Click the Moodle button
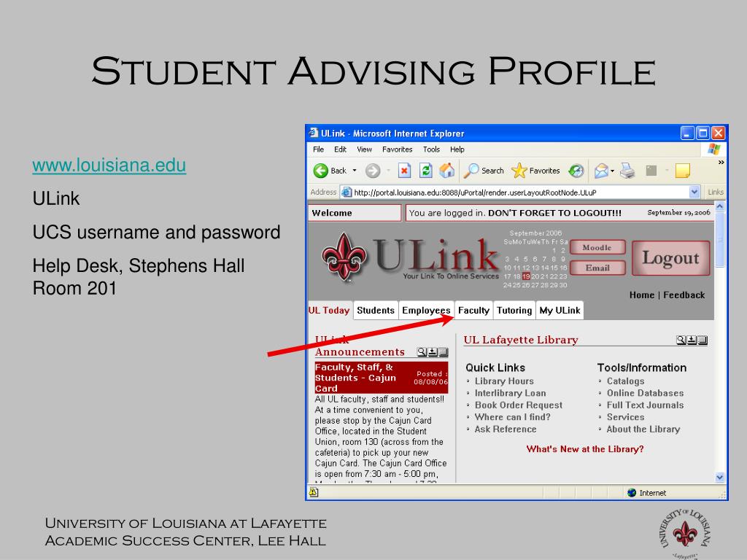This screenshot has height=560, width=747. [x=597, y=248]
